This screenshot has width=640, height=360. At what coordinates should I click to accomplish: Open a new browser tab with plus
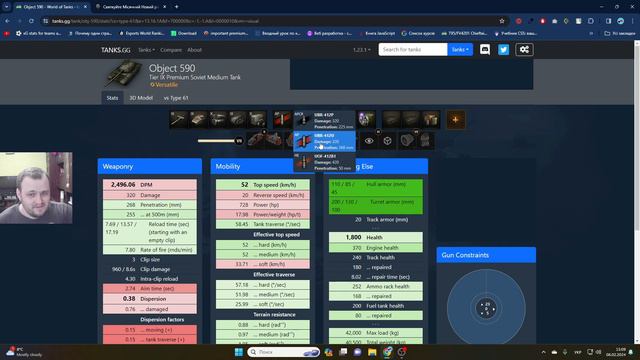[176, 7]
